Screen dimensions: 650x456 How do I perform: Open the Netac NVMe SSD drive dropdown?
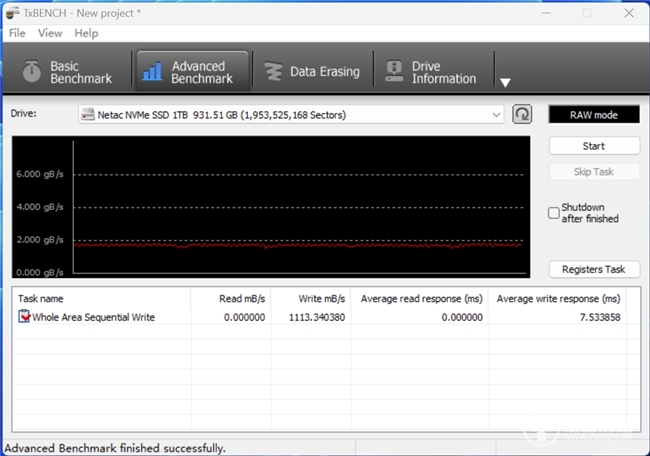[x=291, y=115]
